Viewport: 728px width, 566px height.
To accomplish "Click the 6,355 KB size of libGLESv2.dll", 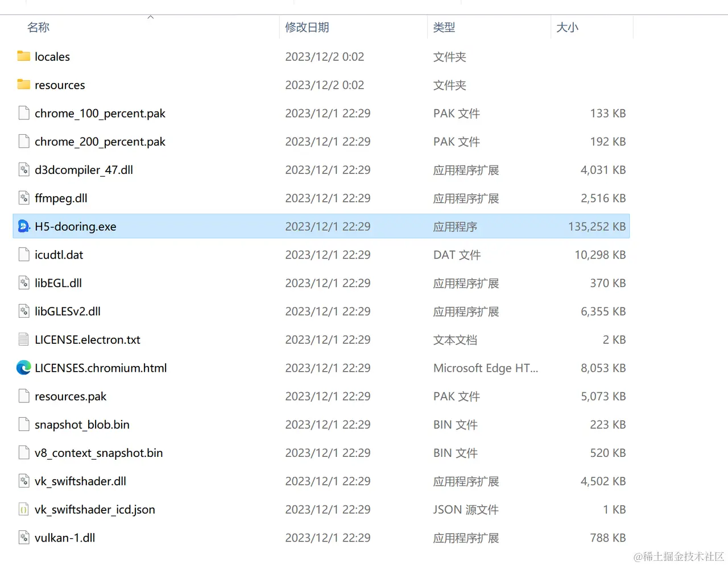I will tap(603, 311).
